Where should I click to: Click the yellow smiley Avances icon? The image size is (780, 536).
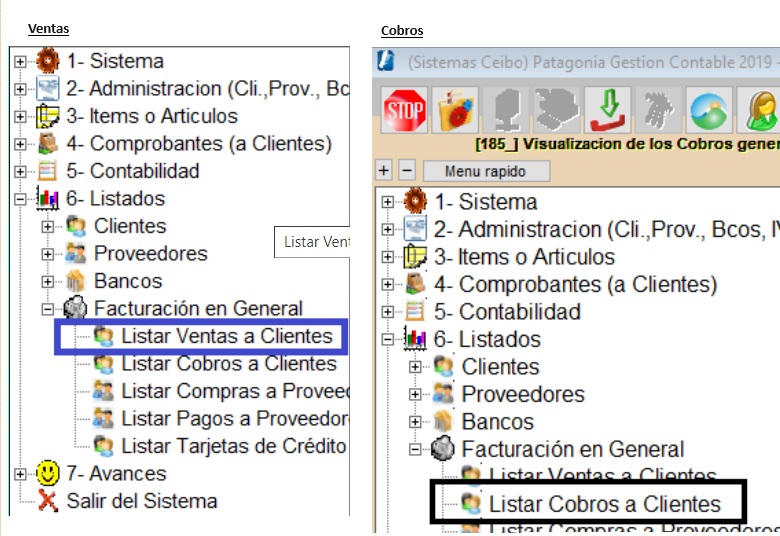[48, 473]
